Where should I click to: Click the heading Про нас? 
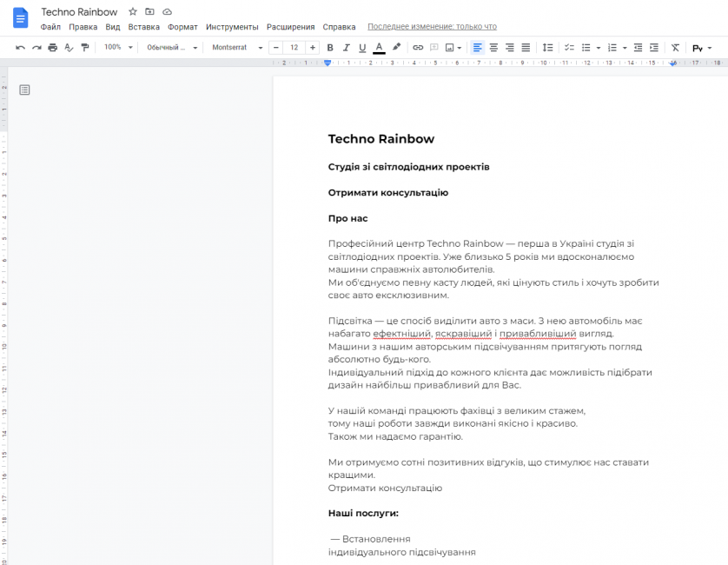tap(347, 218)
